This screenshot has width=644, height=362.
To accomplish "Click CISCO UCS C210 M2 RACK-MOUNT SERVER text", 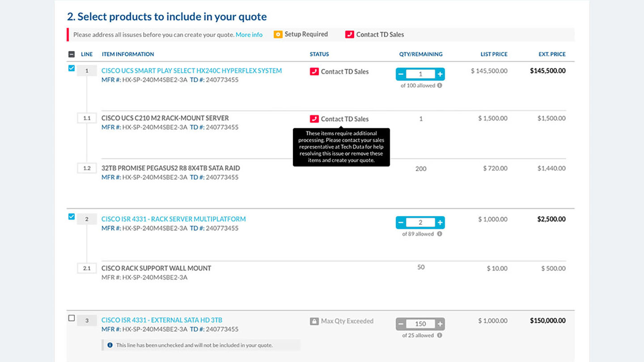I will click(165, 118).
